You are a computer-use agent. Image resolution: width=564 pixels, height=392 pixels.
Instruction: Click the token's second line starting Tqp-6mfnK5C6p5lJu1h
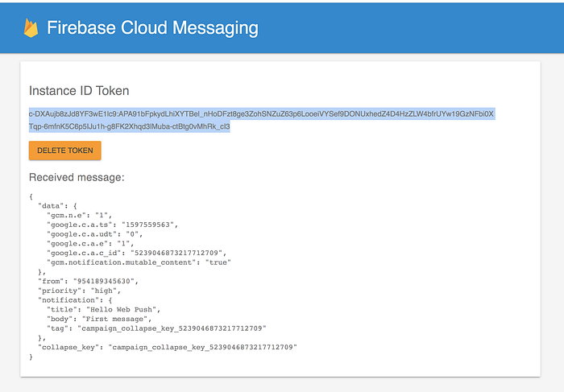pos(130,126)
